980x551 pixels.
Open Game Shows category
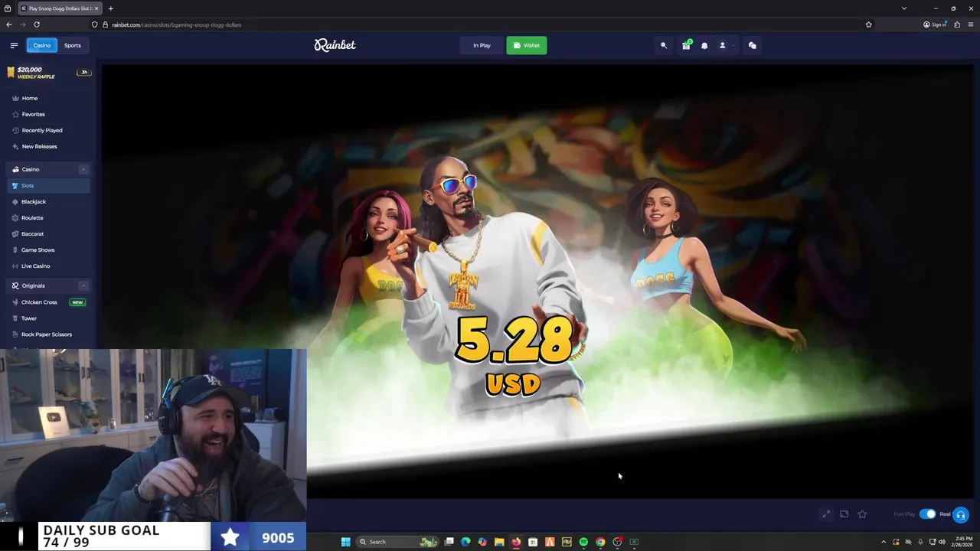tap(38, 249)
